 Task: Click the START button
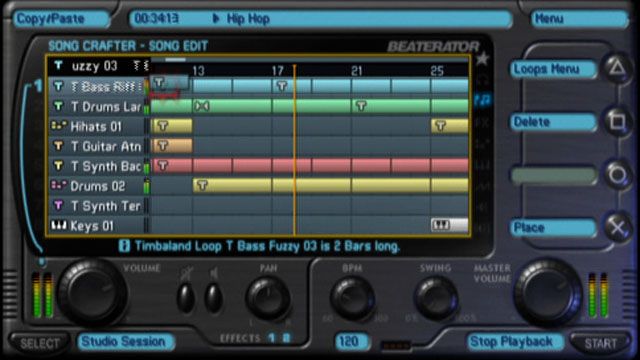600,343
